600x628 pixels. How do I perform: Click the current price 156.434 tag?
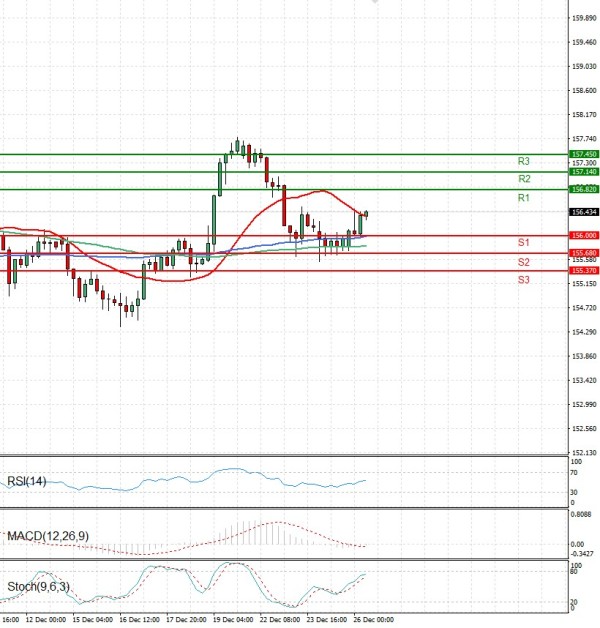(x=582, y=212)
